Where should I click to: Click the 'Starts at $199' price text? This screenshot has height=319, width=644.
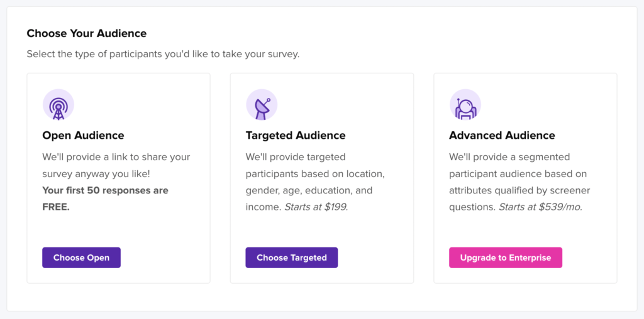tap(316, 207)
